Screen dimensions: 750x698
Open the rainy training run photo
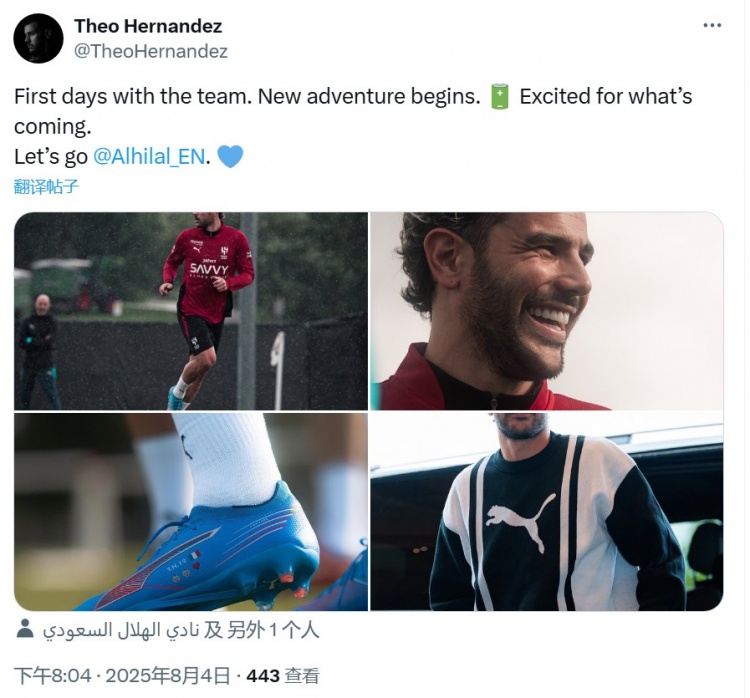point(191,311)
